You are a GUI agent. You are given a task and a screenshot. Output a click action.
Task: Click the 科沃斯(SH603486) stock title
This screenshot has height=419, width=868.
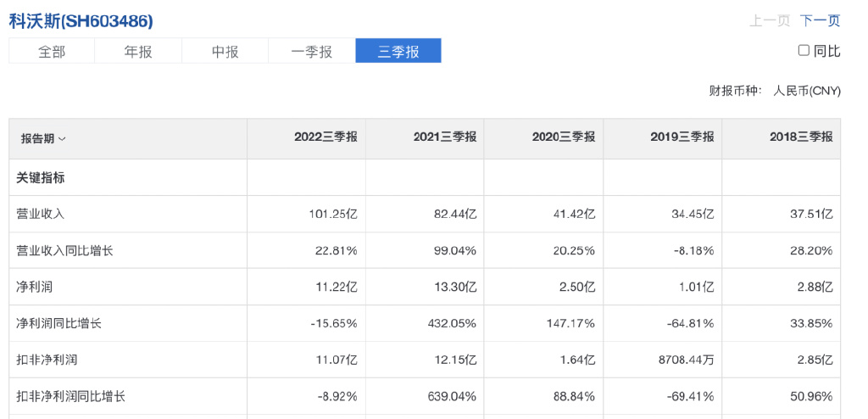[81, 20]
